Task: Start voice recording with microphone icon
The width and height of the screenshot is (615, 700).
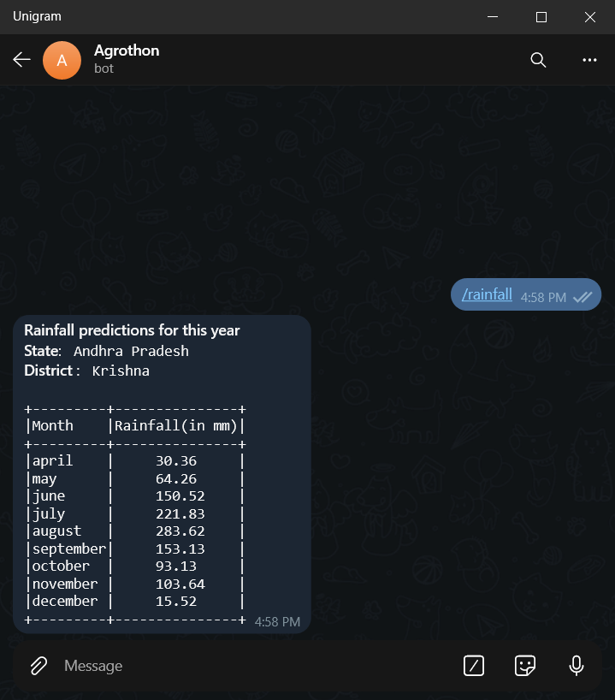Action: pyautogui.click(x=577, y=666)
